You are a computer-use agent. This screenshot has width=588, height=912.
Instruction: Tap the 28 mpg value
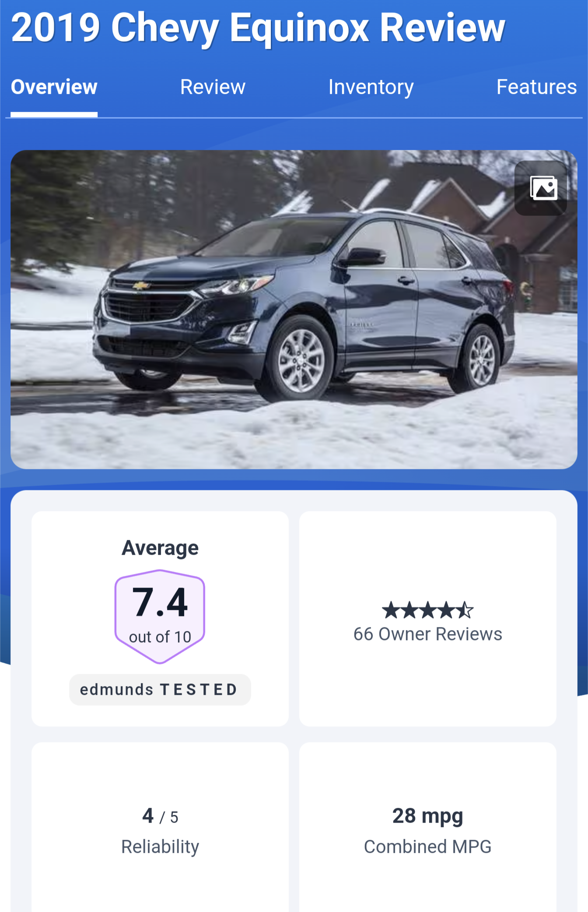427,816
